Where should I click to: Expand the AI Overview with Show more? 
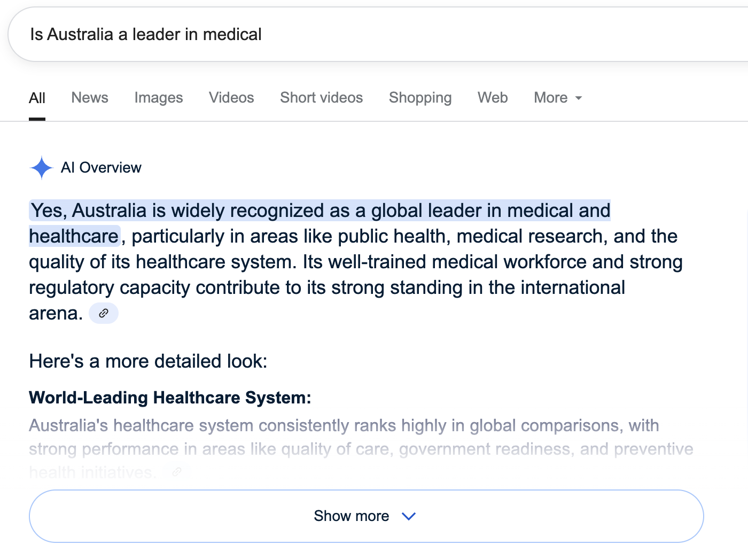366,516
